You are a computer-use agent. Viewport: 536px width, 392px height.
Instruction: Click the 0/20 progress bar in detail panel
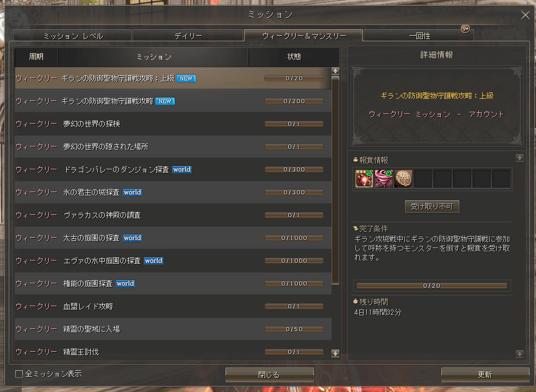coord(431,286)
